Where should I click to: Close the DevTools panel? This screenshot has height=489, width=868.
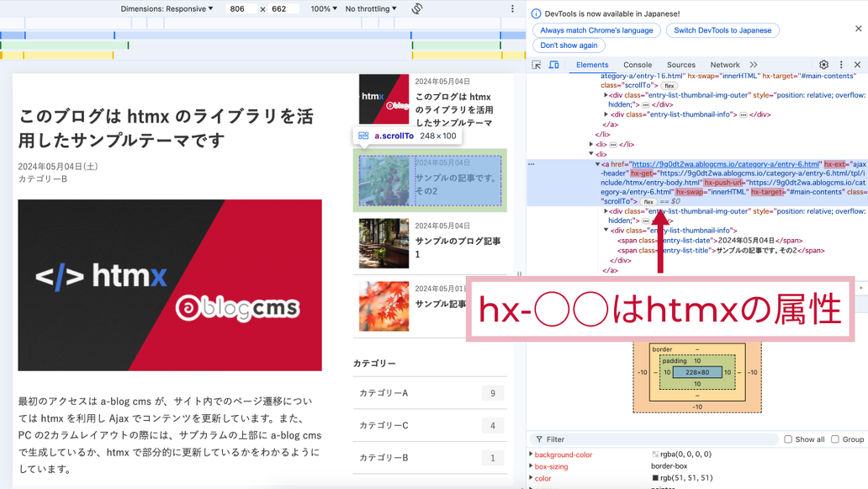click(x=857, y=65)
